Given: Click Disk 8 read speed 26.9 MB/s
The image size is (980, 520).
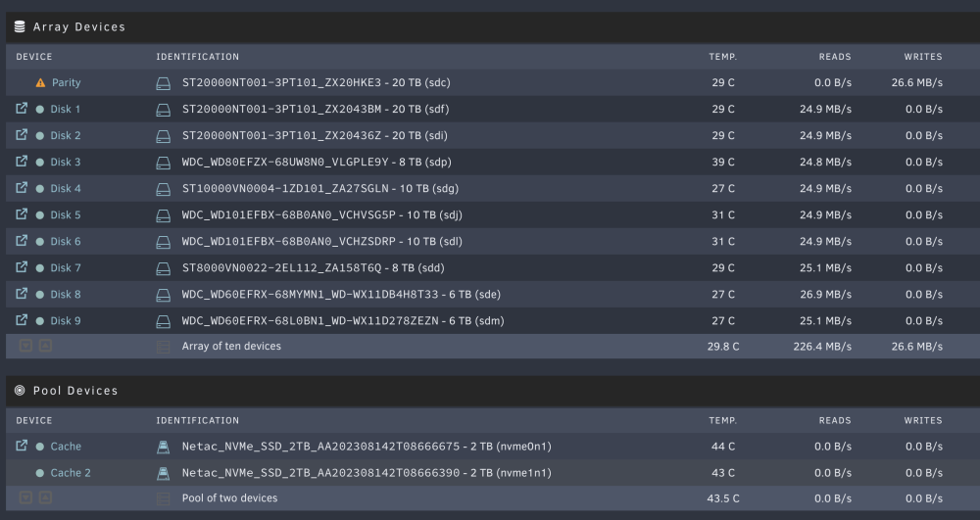Looking at the screenshot, I should (825, 295).
